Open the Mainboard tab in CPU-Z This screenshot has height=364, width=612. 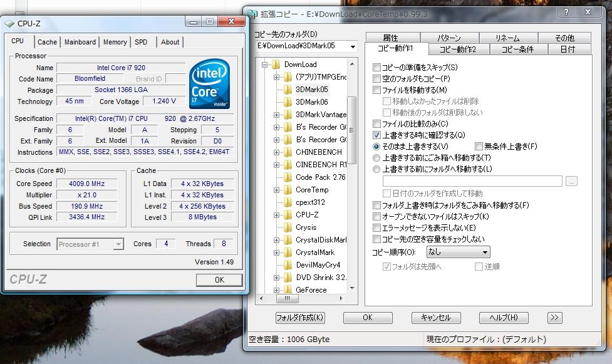tap(80, 42)
